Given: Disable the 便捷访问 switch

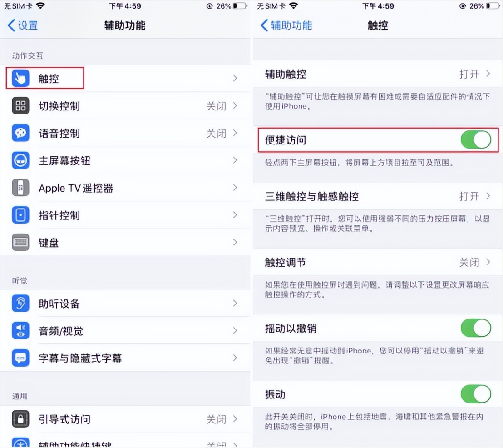Looking at the screenshot, I should click(x=475, y=140).
